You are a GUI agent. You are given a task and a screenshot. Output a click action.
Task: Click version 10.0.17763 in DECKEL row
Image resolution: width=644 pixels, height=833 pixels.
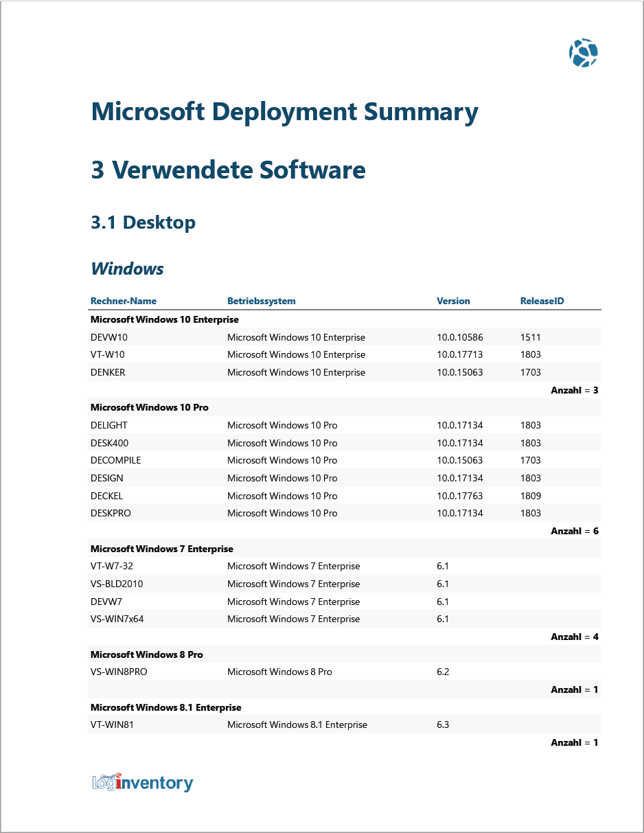460,496
